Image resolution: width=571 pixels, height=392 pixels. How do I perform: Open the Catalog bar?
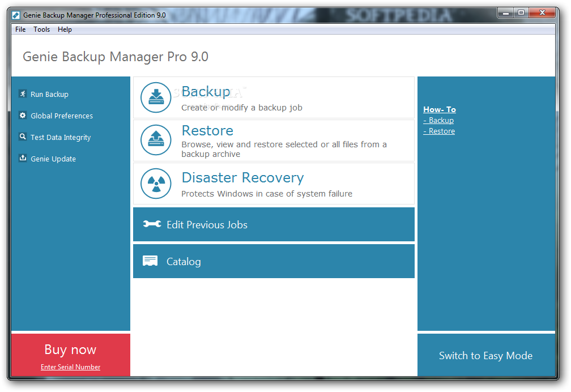[x=274, y=261]
